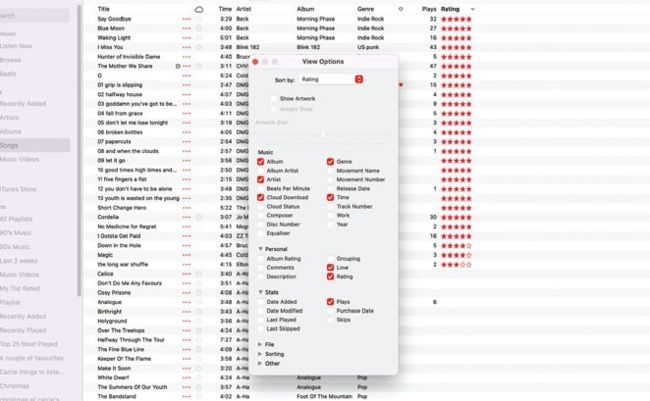Open the Sort by Rating dropdown
The height and width of the screenshot is (401, 650).
[x=331, y=79]
